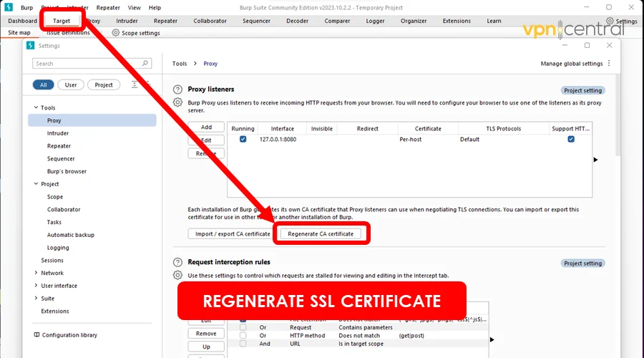Select Sequencer in the settings tree

pos(61,159)
